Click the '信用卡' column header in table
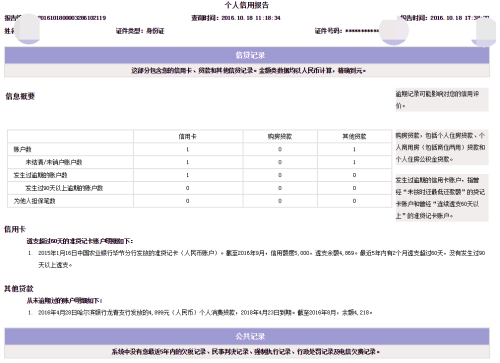The width and height of the screenshot is (500, 363). tap(188, 136)
